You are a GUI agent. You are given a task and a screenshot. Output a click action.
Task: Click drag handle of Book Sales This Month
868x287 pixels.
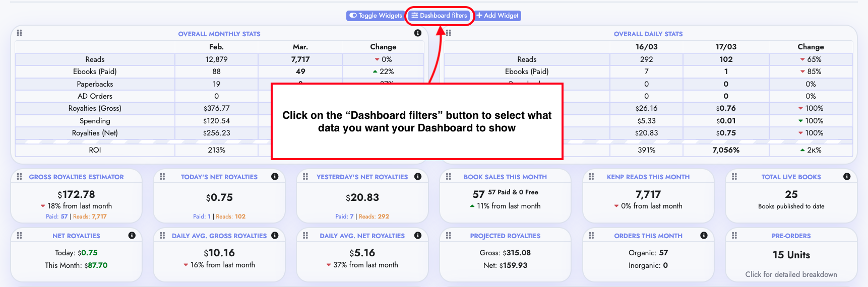(x=448, y=177)
